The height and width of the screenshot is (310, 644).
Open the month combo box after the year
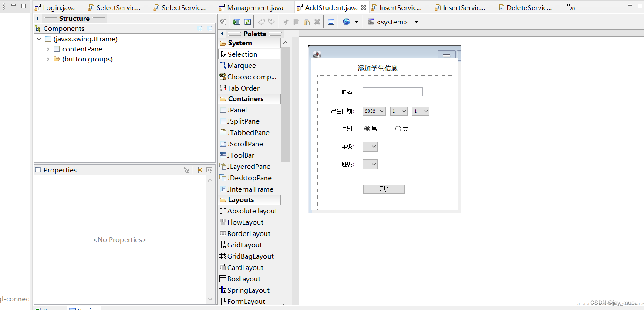399,111
